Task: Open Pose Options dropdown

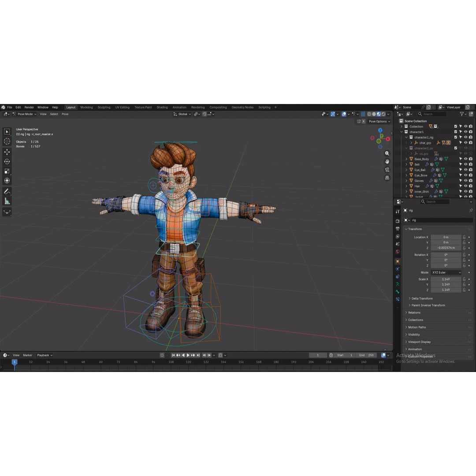Action: point(379,122)
